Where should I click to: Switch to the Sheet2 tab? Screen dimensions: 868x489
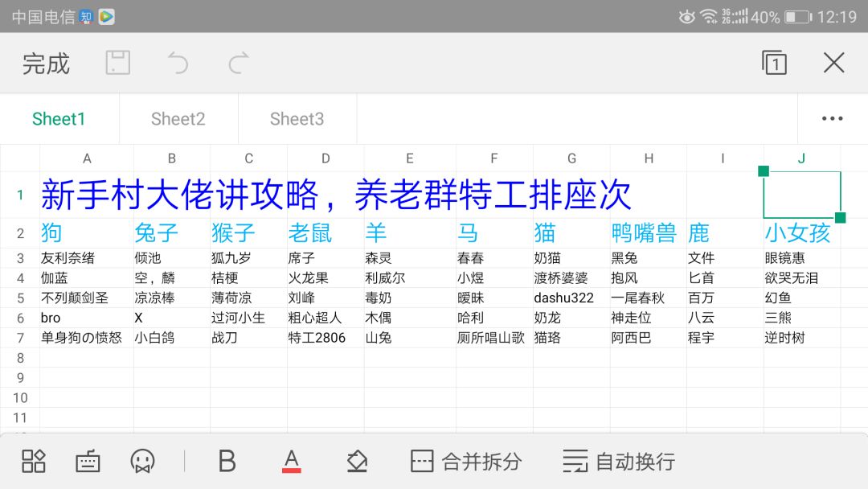178,118
